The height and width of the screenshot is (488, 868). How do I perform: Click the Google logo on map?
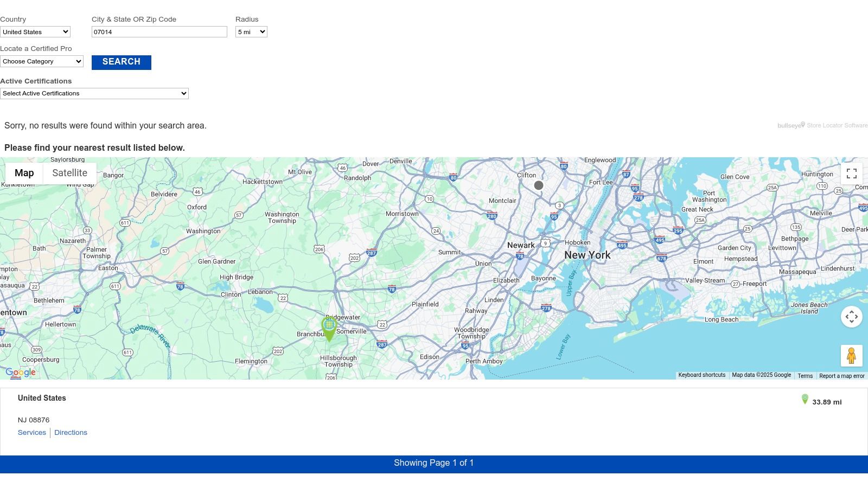tap(21, 373)
